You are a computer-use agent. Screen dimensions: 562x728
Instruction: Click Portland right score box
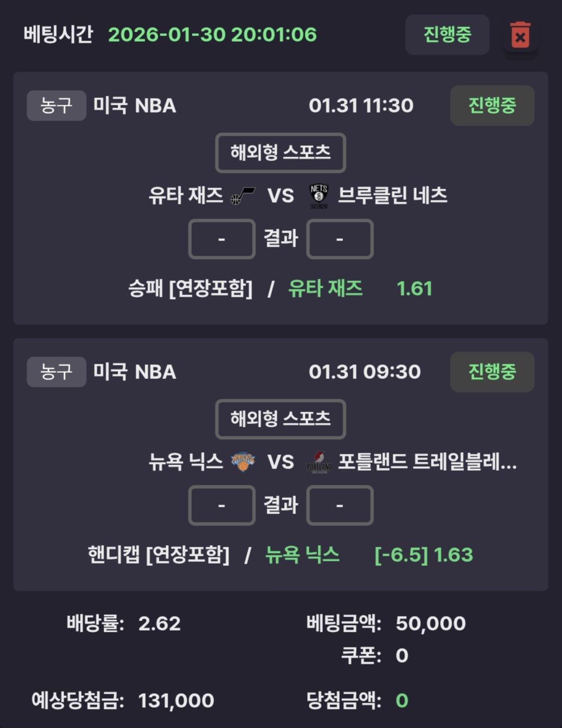(339, 506)
